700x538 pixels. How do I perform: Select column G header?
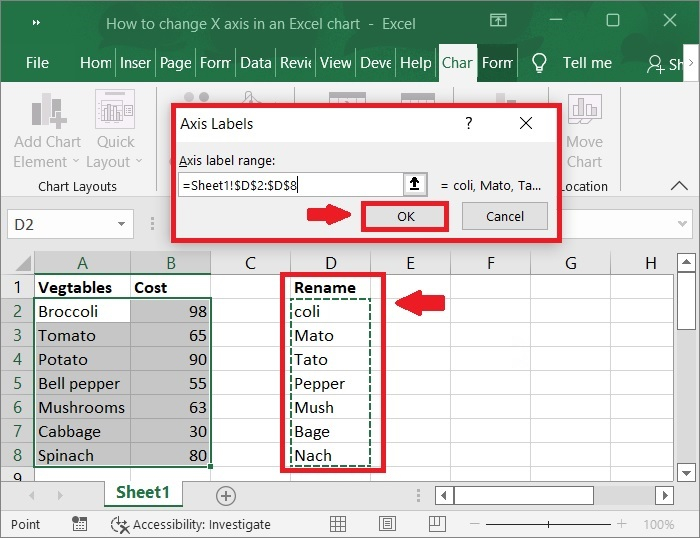pos(570,263)
